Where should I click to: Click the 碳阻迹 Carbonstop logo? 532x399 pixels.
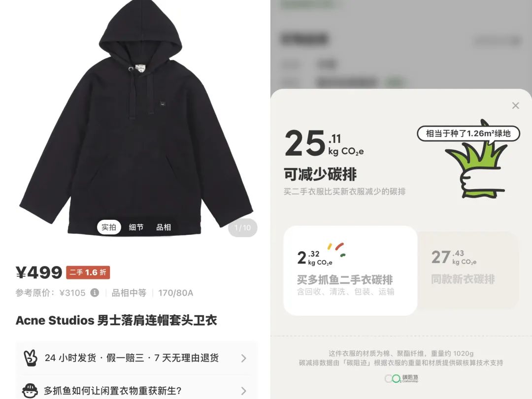pyautogui.click(x=401, y=378)
